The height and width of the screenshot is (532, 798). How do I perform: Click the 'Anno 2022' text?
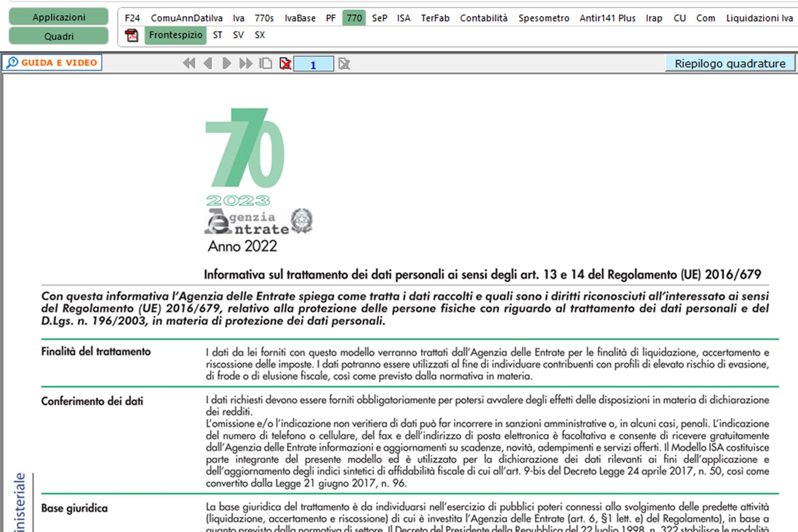[242, 246]
